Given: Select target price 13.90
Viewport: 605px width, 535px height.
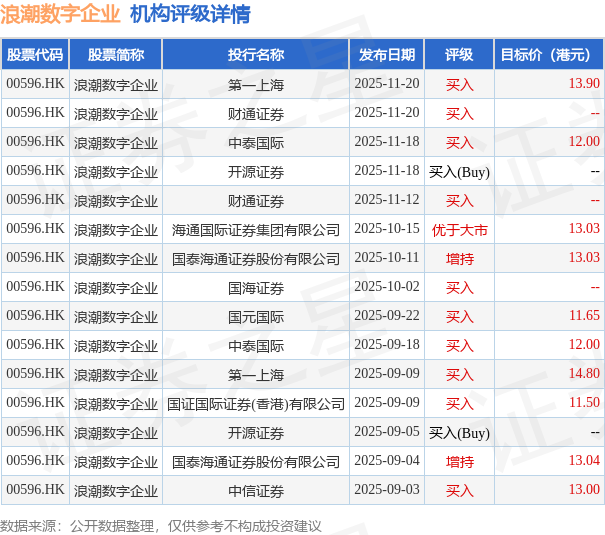Looking at the screenshot, I should point(584,83).
